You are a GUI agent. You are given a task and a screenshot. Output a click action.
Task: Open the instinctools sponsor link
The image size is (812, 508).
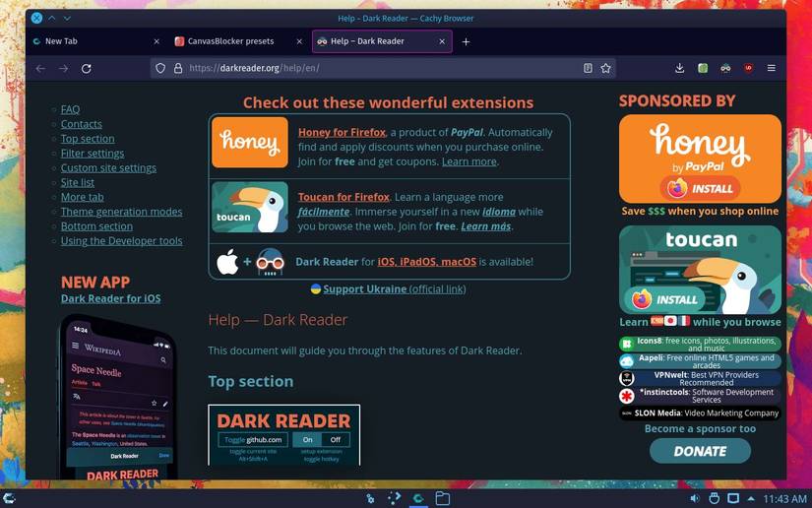(x=700, y=396)
